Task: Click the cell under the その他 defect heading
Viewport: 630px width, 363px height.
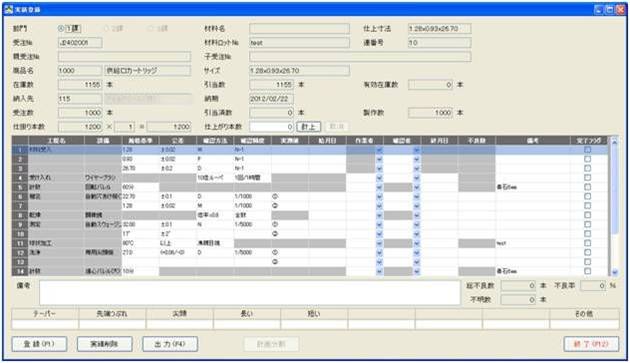Action: 584,324
